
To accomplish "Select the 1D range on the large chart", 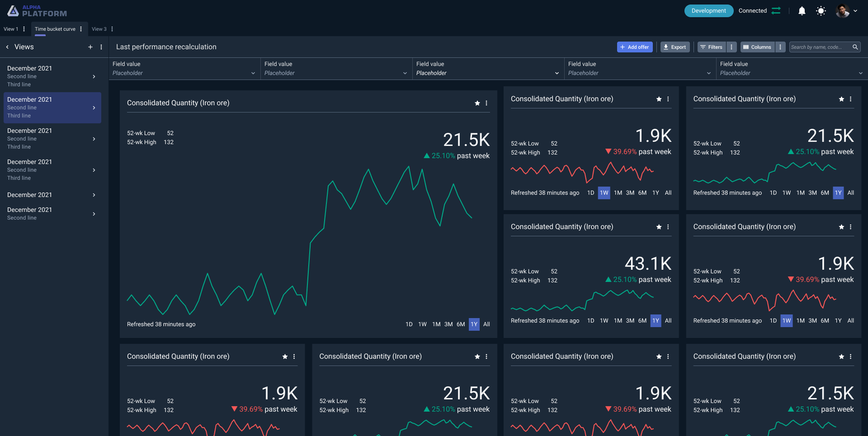I will 409,325.
